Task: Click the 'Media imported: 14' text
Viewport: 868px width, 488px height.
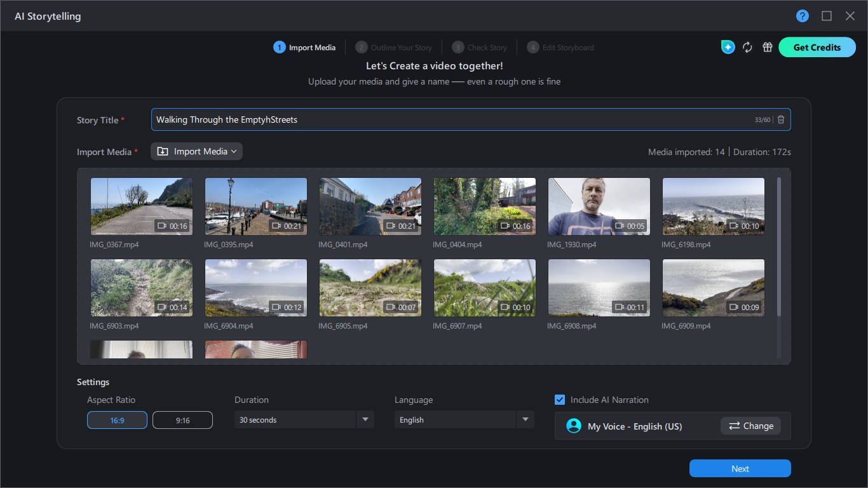Action: point(686,152)
